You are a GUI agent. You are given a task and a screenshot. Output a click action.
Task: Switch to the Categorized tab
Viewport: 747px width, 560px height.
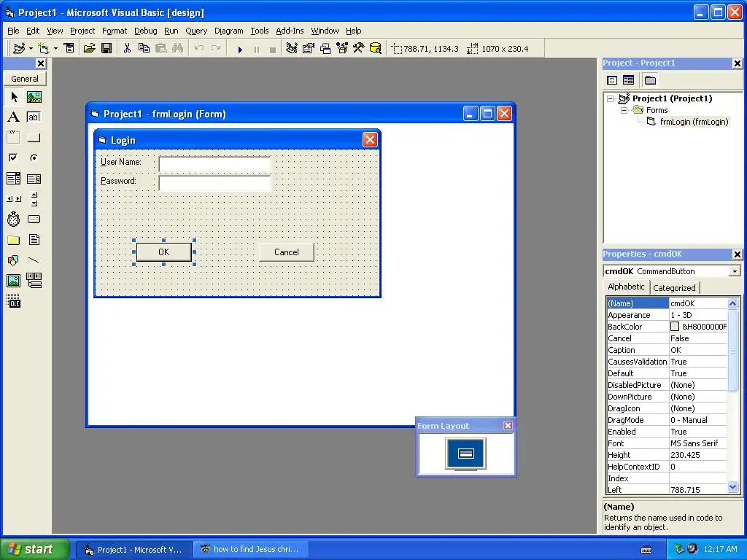674,287
